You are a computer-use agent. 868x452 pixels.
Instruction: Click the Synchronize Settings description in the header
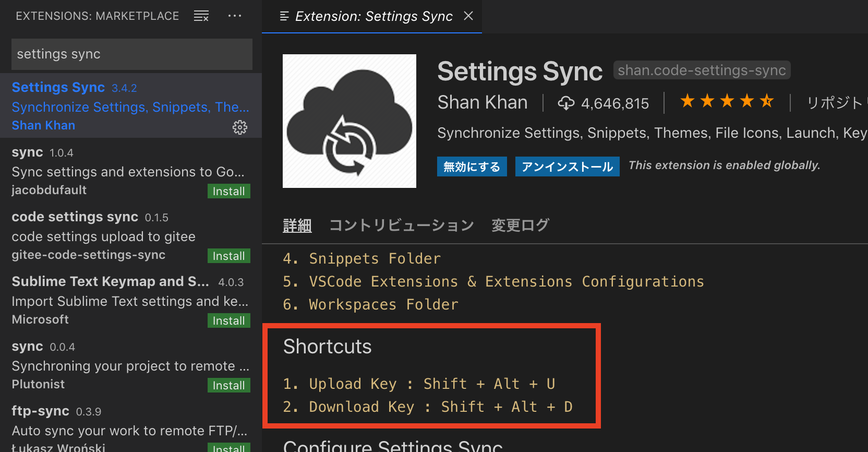pyautogui.click(x=652, y=133)
